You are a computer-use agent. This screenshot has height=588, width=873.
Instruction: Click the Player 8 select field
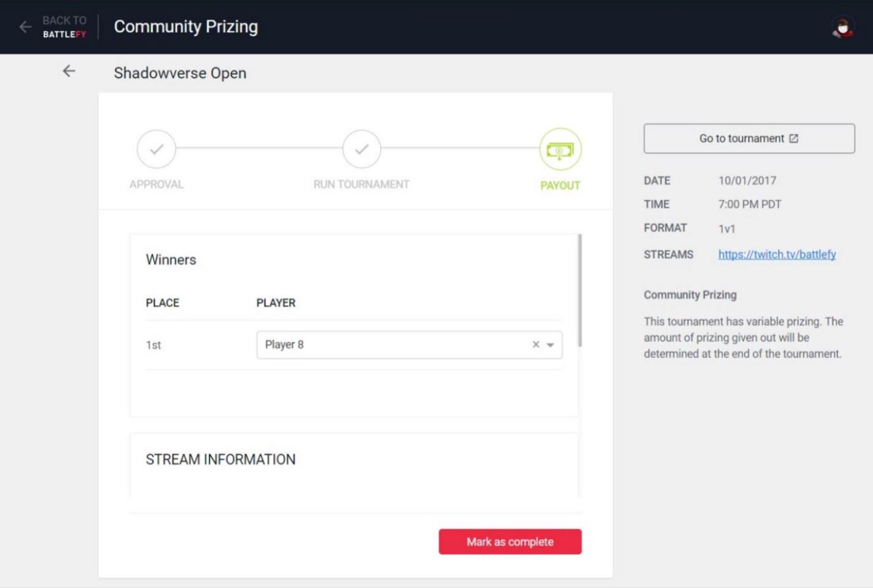[x=409, y=345]
